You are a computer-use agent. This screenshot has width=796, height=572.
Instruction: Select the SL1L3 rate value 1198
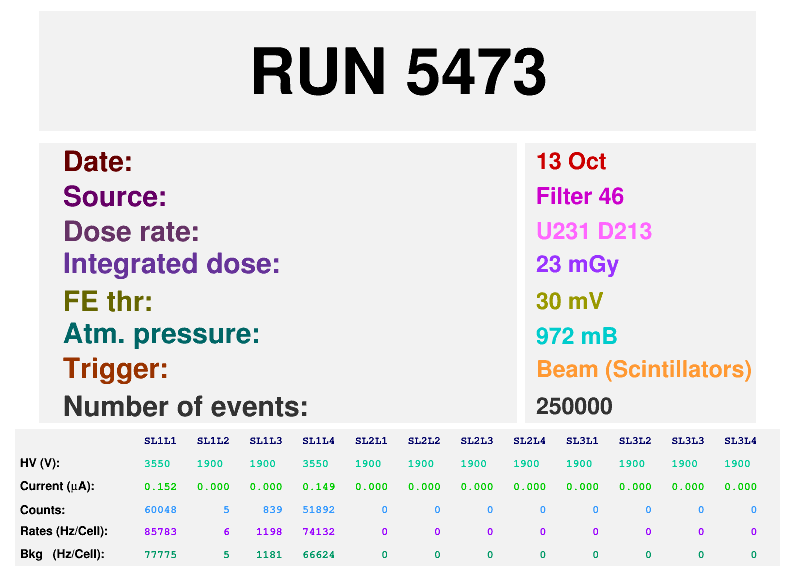tap(268, 532)
